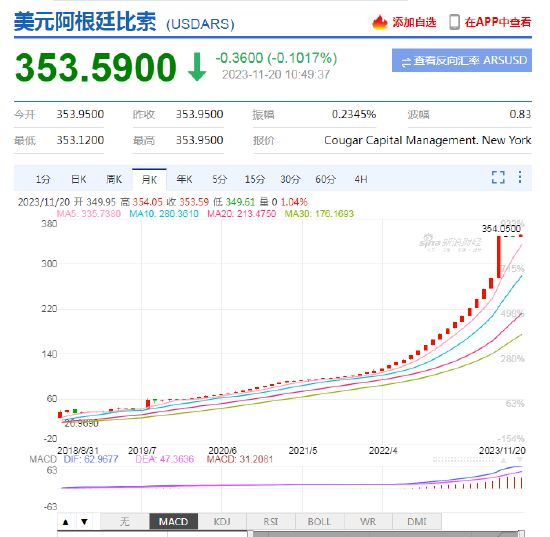The height and width of the screenshot is (537, 550).
Task: Click the 波幅 value 0.83
Action: tap(520, 114)
